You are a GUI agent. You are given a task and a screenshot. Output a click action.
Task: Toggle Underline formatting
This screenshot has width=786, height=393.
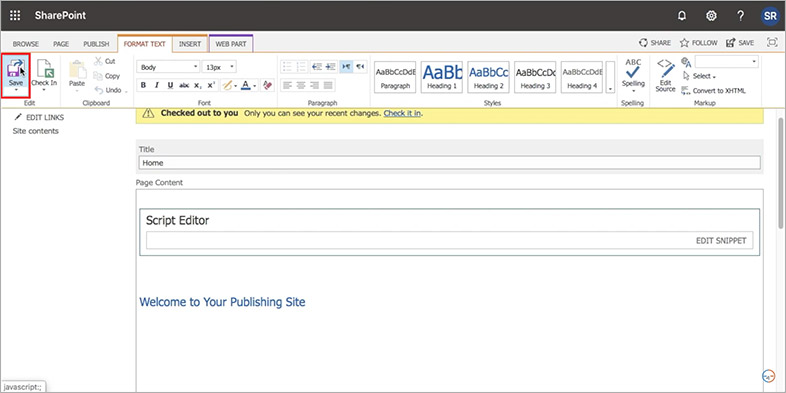pos(170,85)
